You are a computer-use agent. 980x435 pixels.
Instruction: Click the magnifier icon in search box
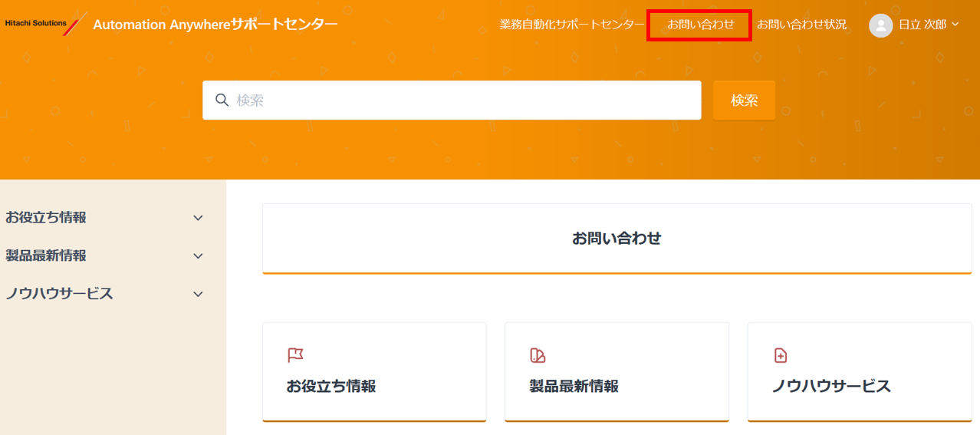pyautogui.click(x=222, y=100)
